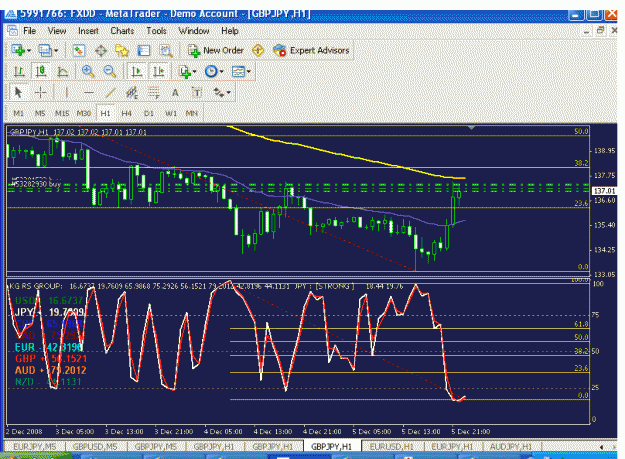Select the arrow Cursor tool
Screen dimensions: 625x459
(18, 93)
